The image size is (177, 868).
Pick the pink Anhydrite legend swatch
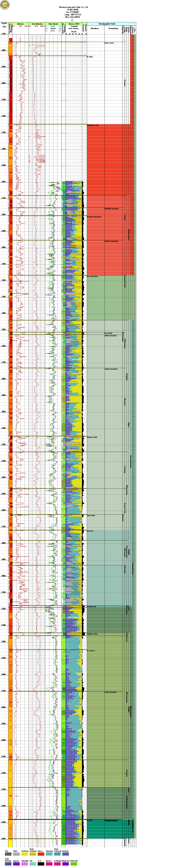[25, 864]
